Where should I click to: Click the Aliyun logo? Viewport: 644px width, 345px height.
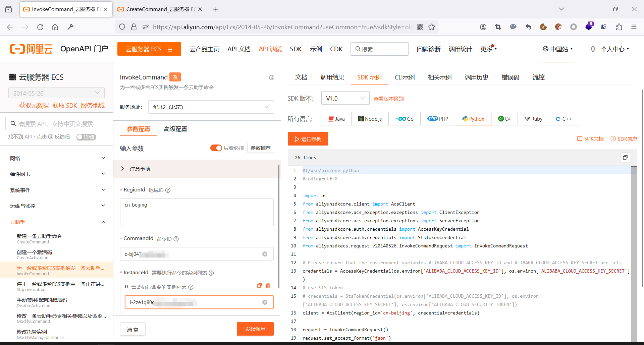[31, 49]
